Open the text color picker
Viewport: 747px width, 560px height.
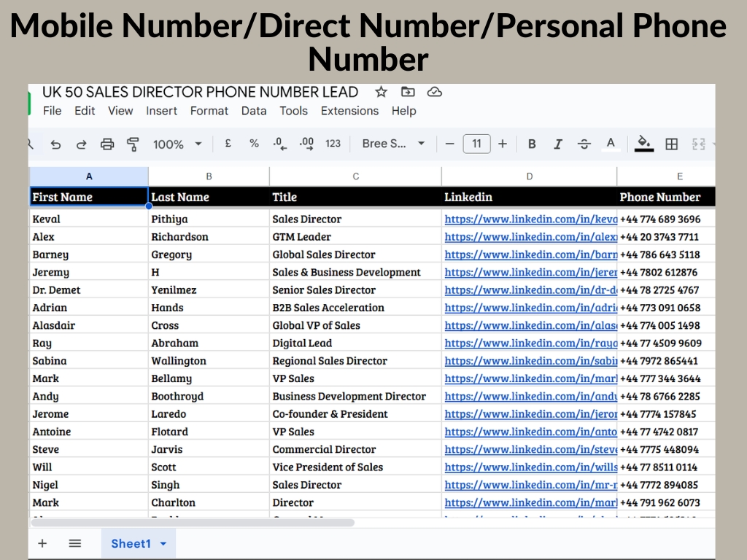pyautogui.click(x=611, y=144)
